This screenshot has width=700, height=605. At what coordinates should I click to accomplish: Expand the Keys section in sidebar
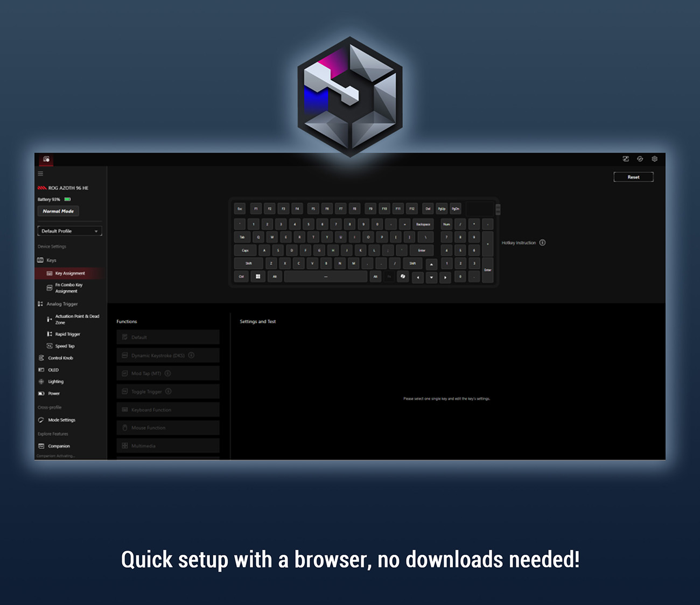51,260
